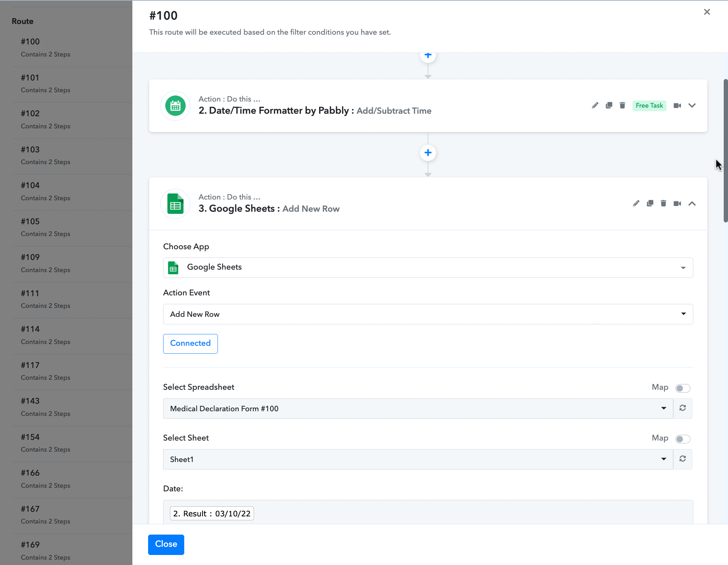
Task: Click the panel vertical scrollbar
Action: coord(725,150)
